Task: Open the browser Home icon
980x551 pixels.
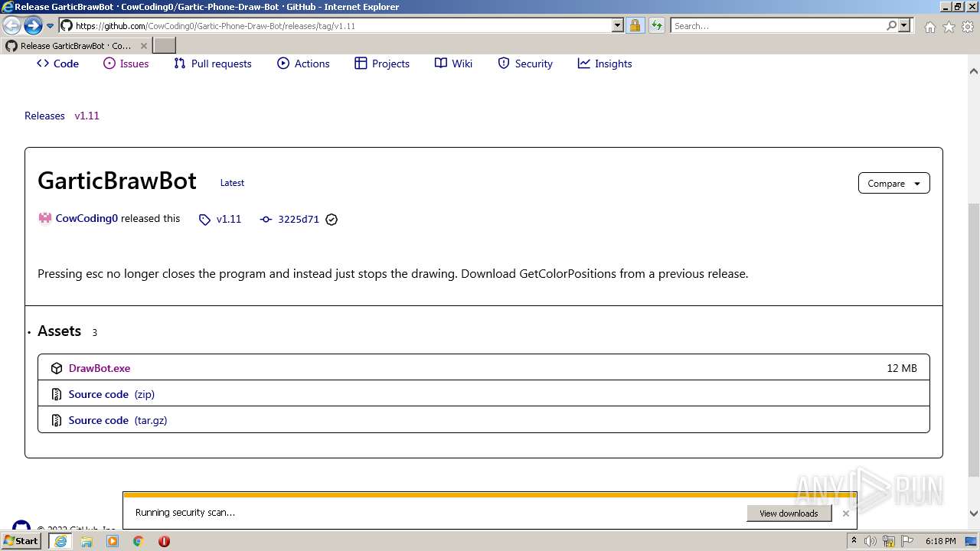Action: [929, 27]
